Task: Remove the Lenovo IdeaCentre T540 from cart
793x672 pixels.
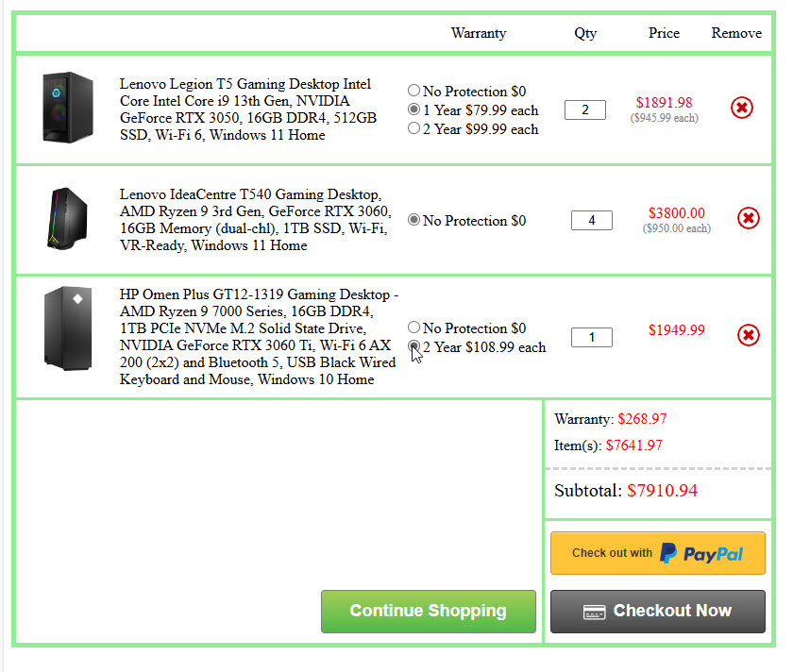Action: click(748, 219)
